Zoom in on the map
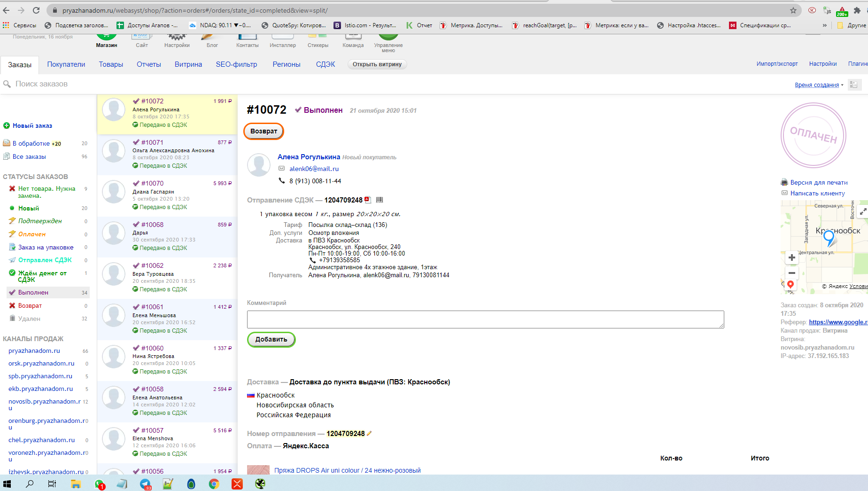868x491 pixels. (792, 257)
